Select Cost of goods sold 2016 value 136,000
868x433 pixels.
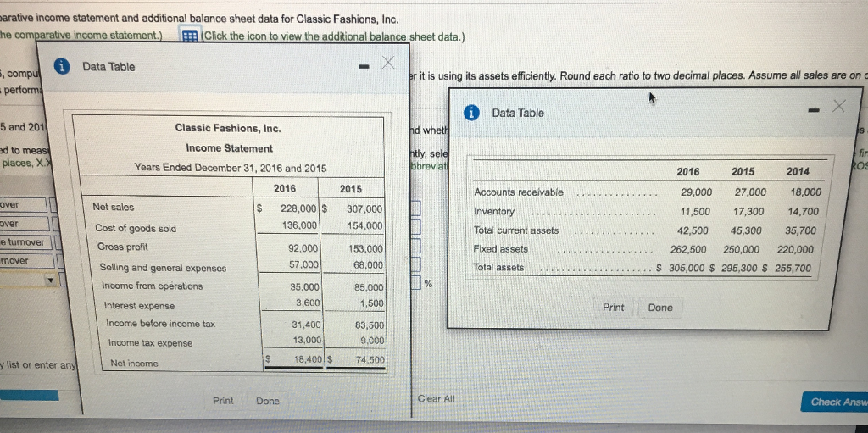point(299,225)
